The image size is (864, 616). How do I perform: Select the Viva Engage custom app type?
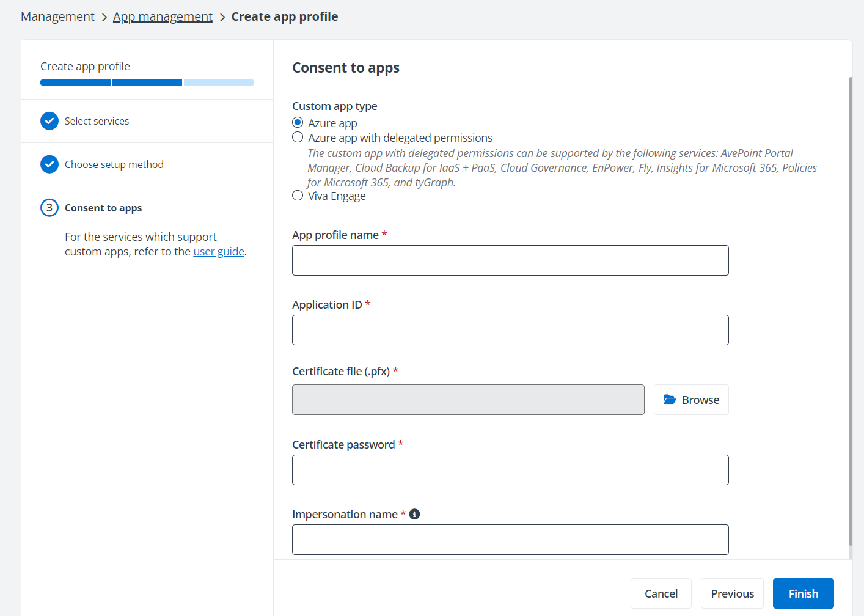[x=298, y=195]
